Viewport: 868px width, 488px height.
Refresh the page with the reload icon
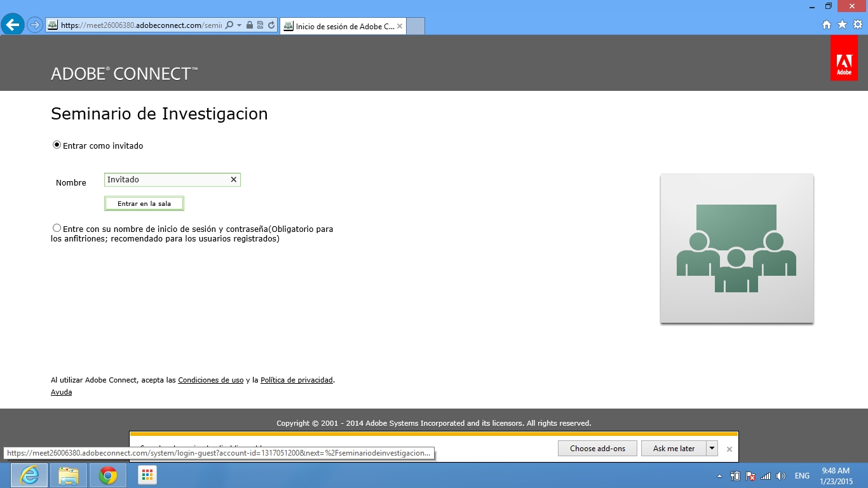click(271, 25)
